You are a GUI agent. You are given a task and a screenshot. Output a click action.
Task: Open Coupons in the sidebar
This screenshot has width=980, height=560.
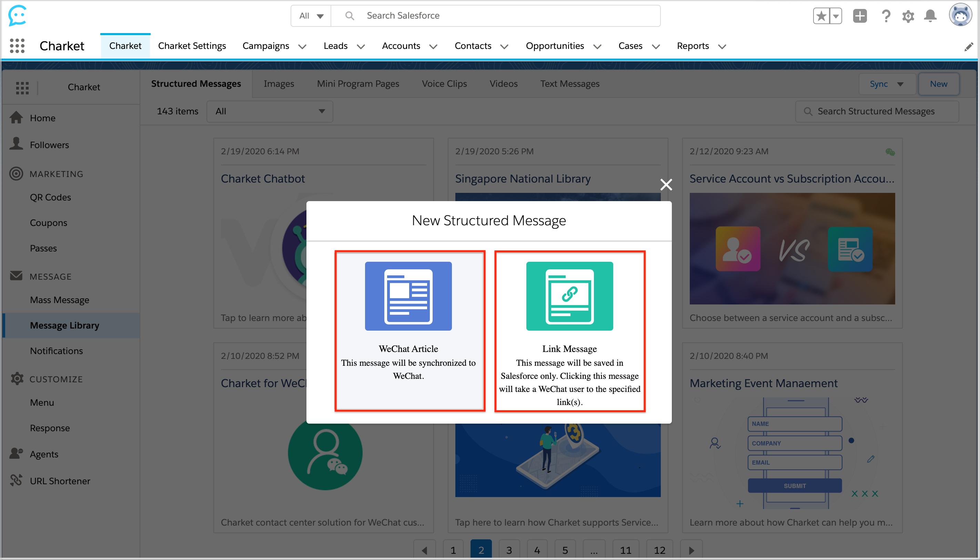(49, 223)
